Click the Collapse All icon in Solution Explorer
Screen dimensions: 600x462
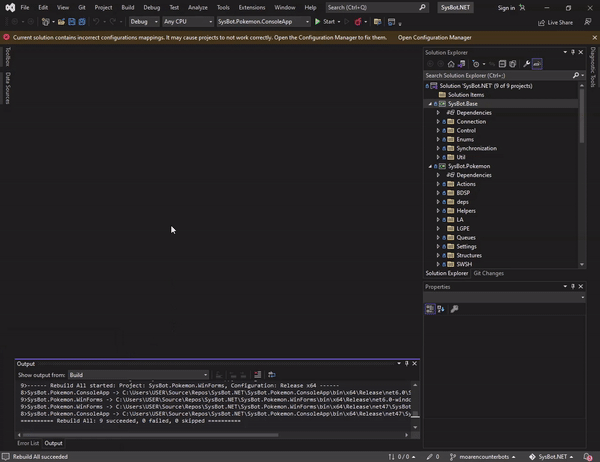(x=502, y=64)
